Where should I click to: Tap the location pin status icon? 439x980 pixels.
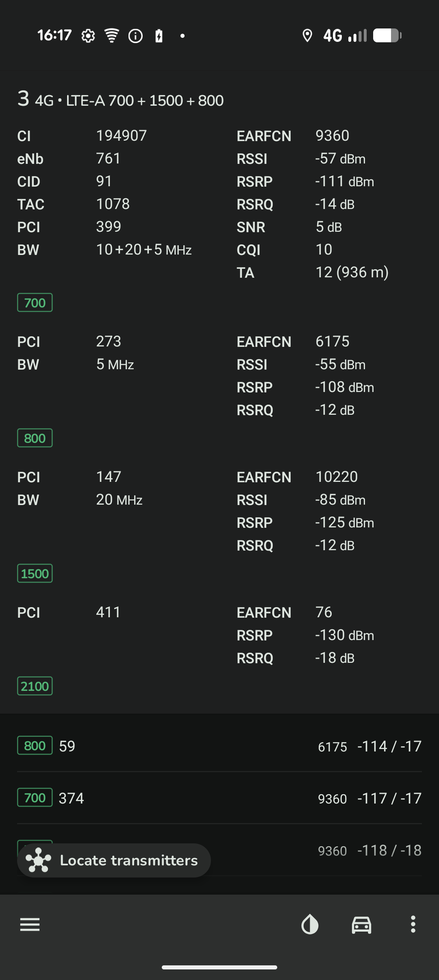click(307, 36)
